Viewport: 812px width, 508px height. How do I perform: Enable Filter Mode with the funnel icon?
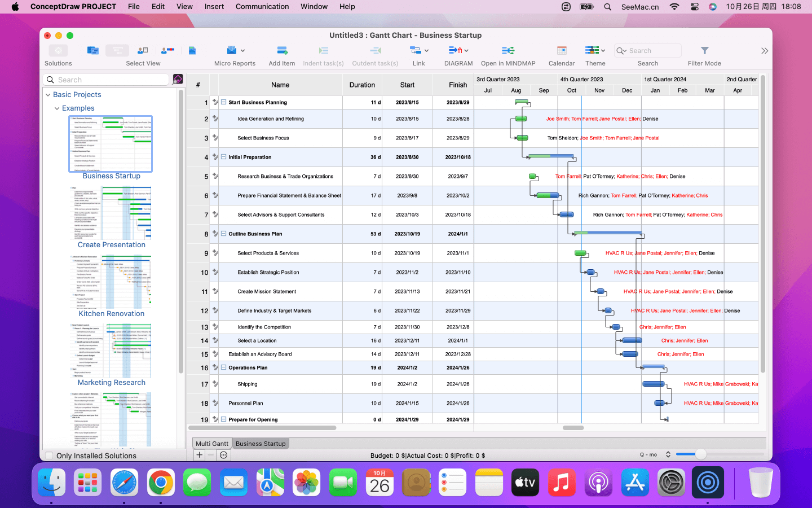tap(704, 51)
